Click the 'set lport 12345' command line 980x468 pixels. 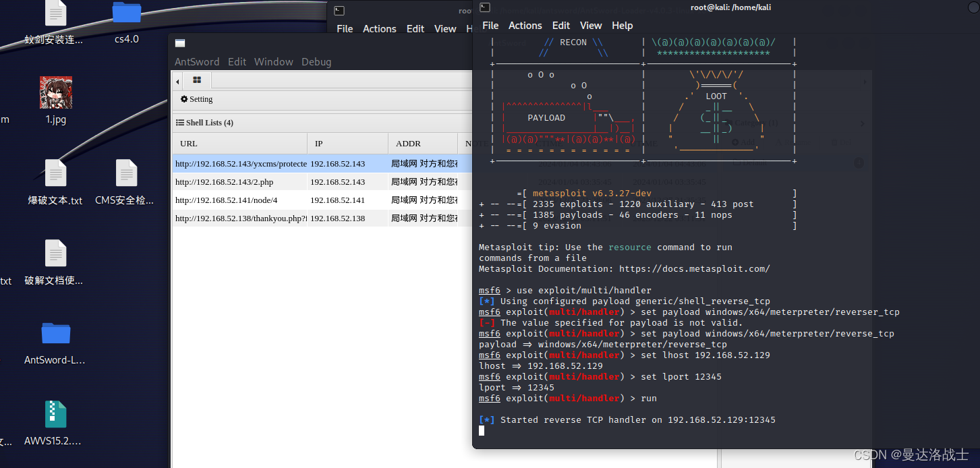click(600, 377)
